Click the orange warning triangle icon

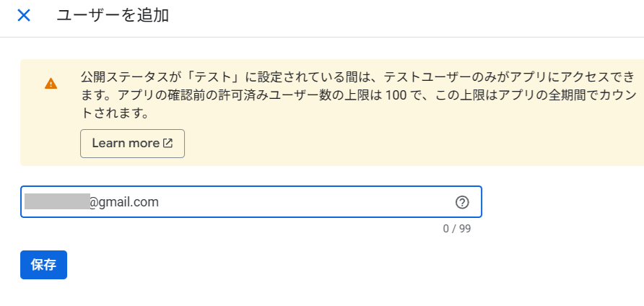pos(51,83)
